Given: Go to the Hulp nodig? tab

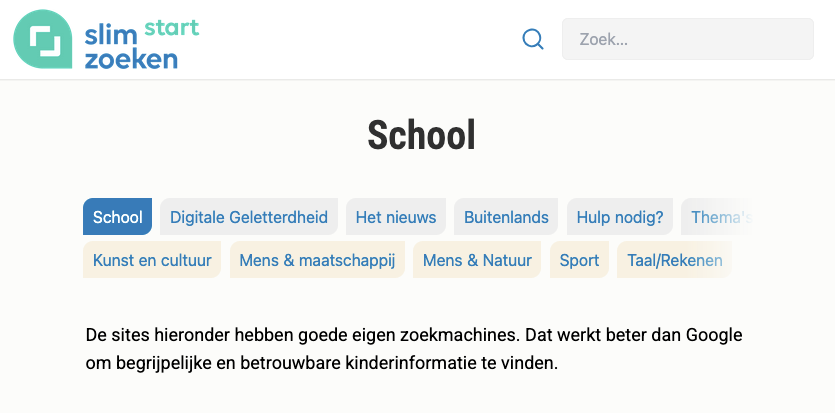Looking at the screenshot, I should [620, 217].
